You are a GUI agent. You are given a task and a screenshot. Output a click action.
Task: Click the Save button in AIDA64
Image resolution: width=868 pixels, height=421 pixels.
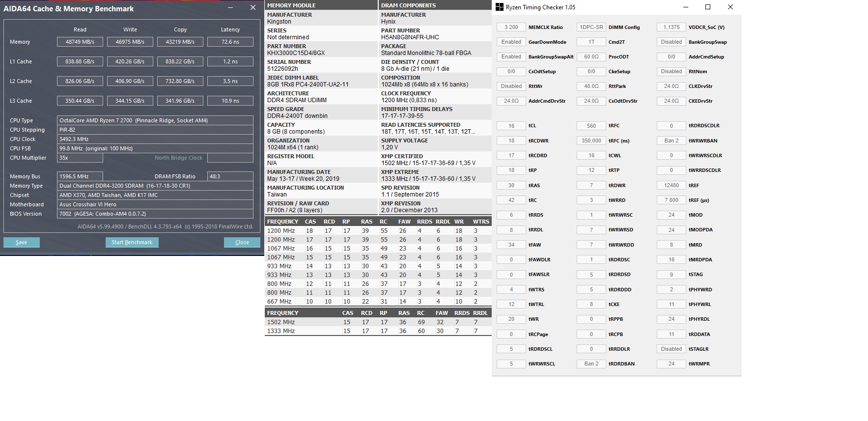point(22,242)
